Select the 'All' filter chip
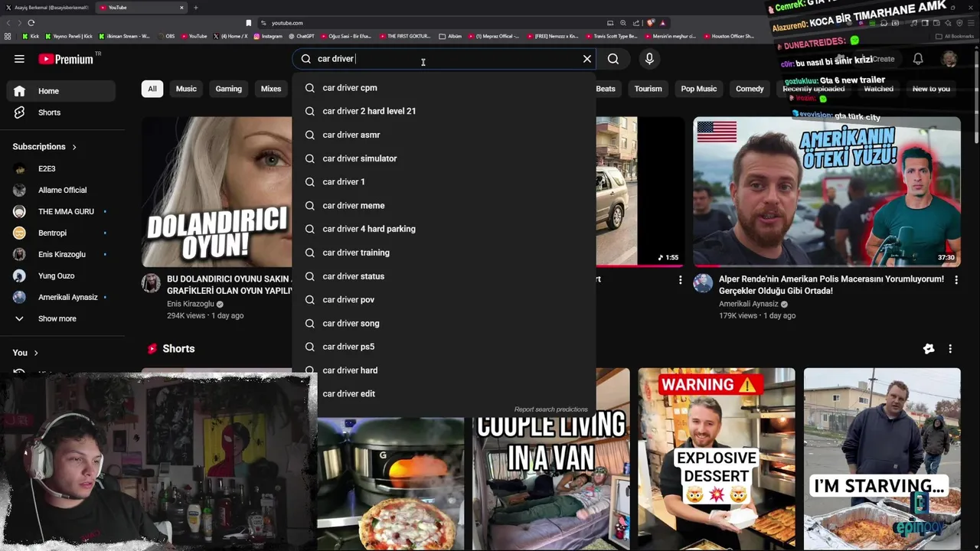The image size is (980, 551). pyautogui.click(x=152, y=89)
